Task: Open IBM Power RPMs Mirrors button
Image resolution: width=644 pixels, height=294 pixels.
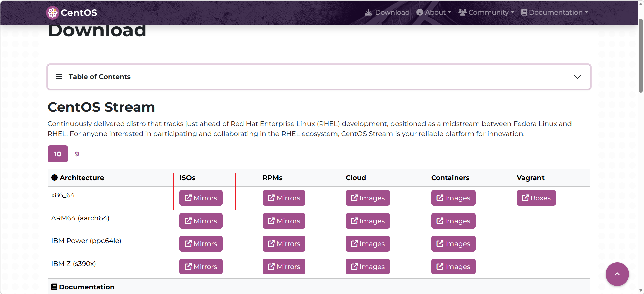Action: pyautogui.click(x=284, y=244)
